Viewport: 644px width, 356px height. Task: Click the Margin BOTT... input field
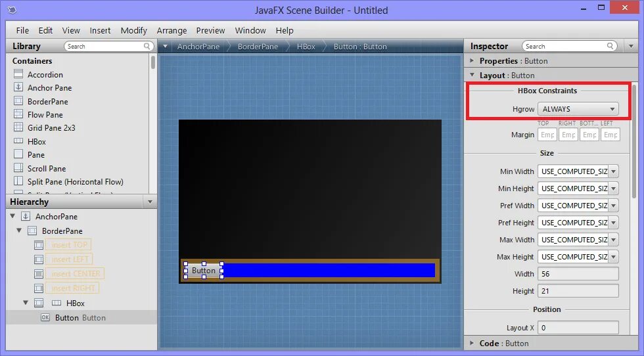click(x=589, y=135)
